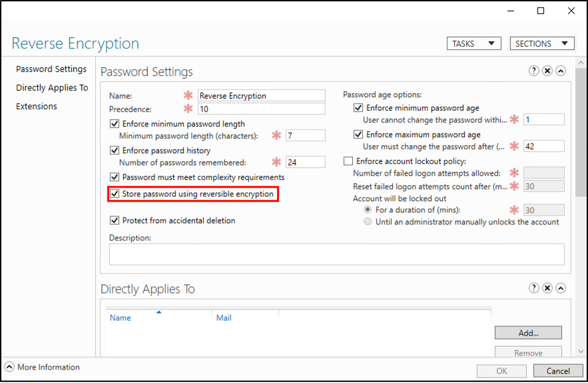The image size is (588, 383).
Task: Uncheck Store password using reversible encryption
Action: click(114, 194)
